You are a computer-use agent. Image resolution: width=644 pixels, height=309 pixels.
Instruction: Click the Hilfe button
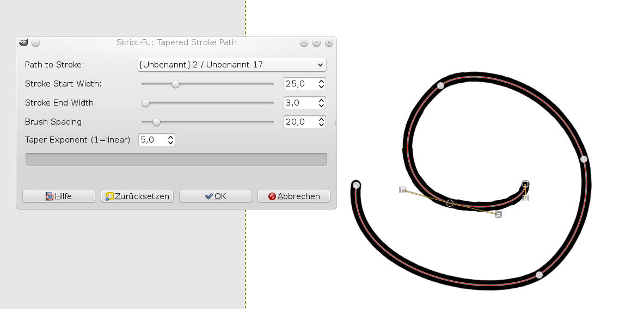coord(59,196)
